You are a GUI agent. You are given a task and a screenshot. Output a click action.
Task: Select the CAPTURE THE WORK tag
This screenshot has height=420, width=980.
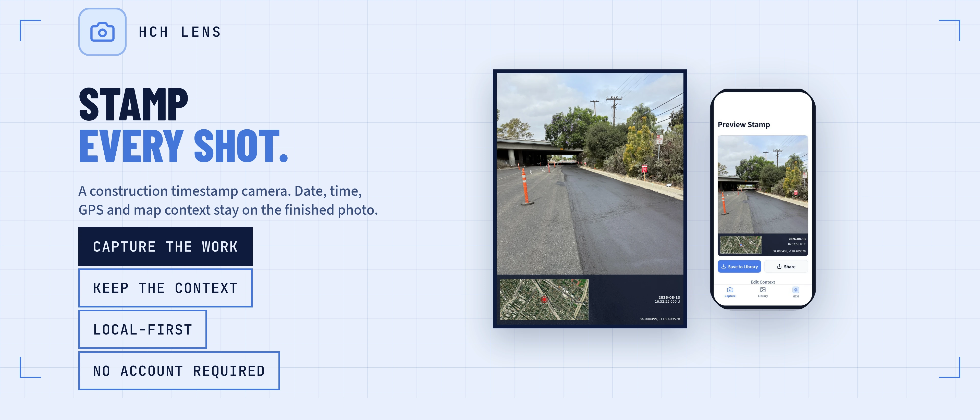(165, 246)
